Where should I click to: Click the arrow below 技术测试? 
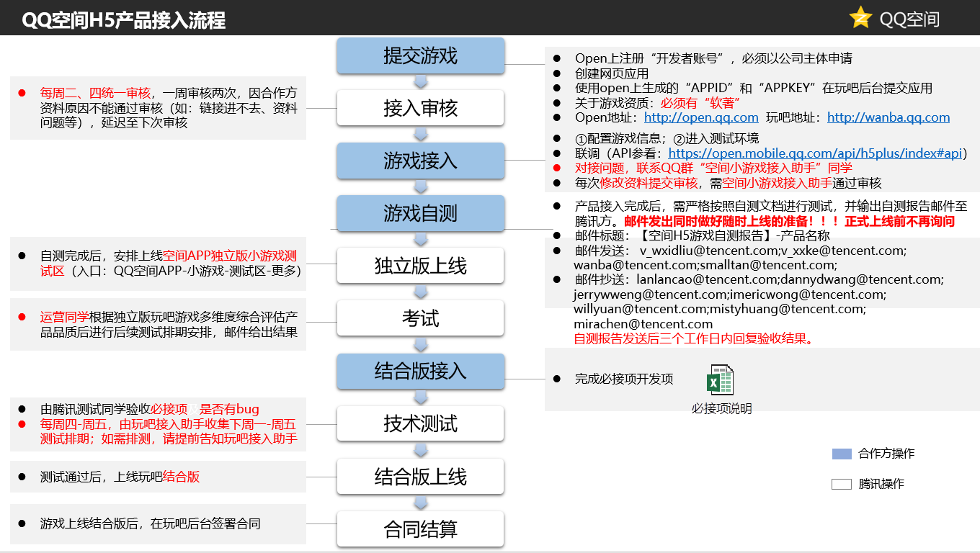[x=420, y=449]
